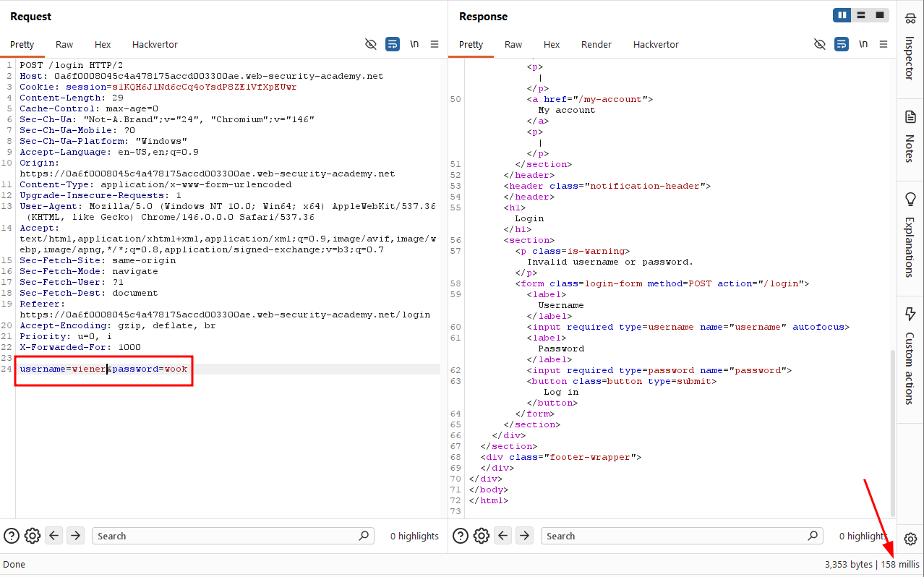Screen dimensions: 924x577
Task: Toggle line wrap button in the request toolbar
Action: 393,44
